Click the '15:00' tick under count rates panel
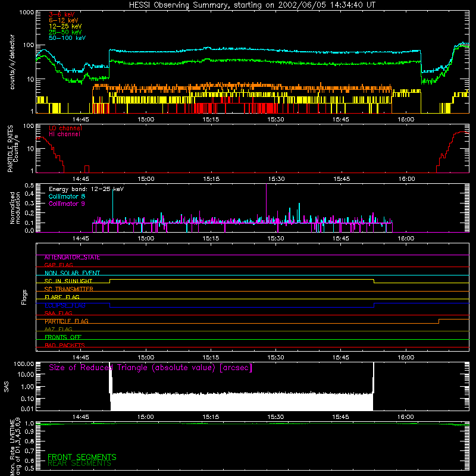476x476 pixels. click(x=146, y=120)
